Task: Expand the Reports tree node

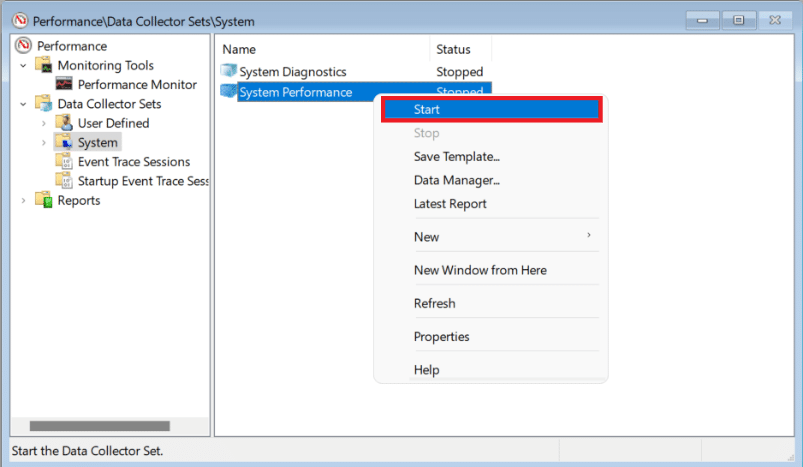Action: click(23, 200)
